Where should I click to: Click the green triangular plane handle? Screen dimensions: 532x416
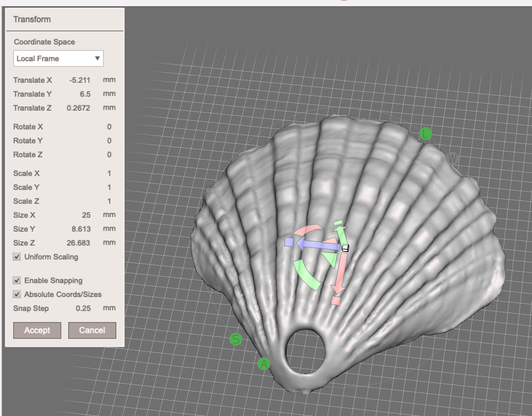pos(331,259)
